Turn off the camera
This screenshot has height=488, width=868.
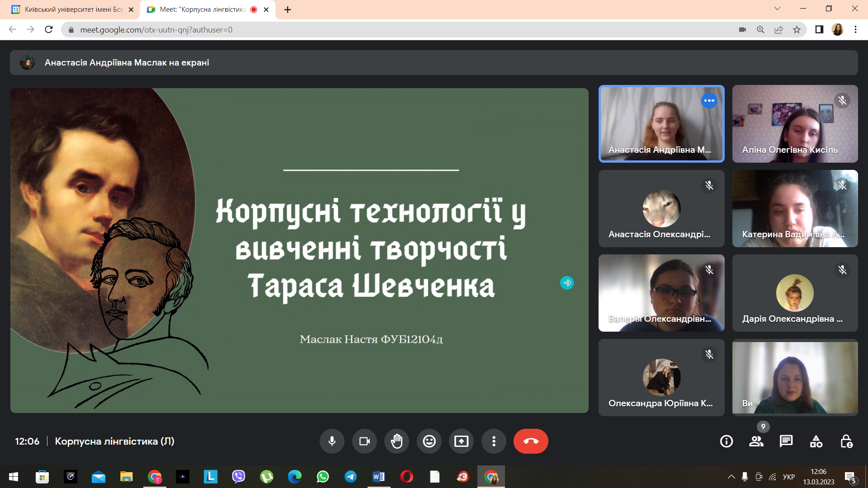[364, 441]
